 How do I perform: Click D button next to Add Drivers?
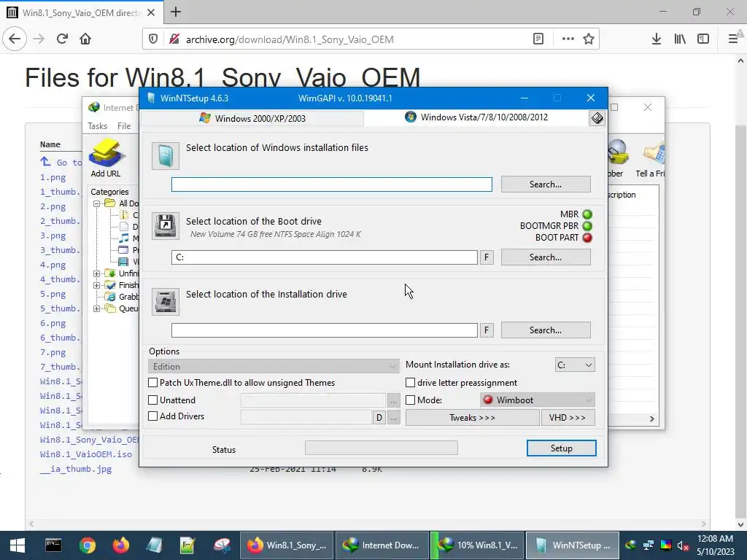(379, 418)
